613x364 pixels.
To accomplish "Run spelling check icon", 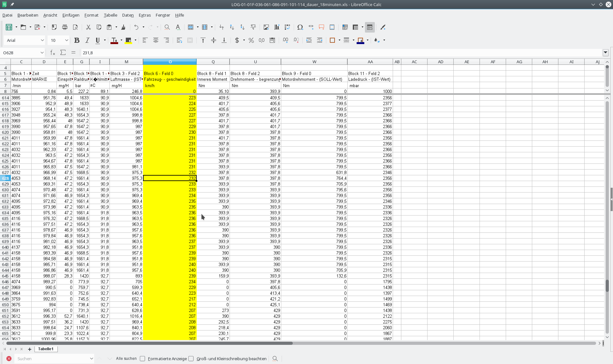I will coord(178,27).
